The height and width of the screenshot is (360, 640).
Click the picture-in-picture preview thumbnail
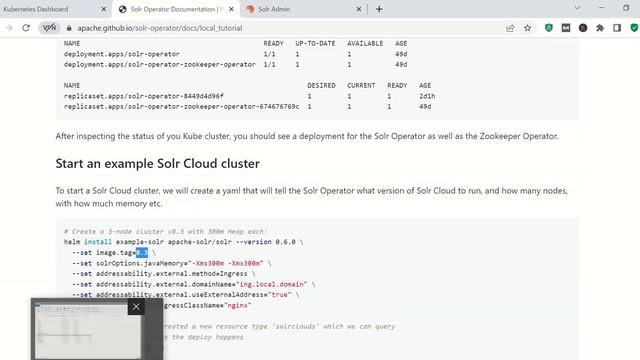[87, 331]
